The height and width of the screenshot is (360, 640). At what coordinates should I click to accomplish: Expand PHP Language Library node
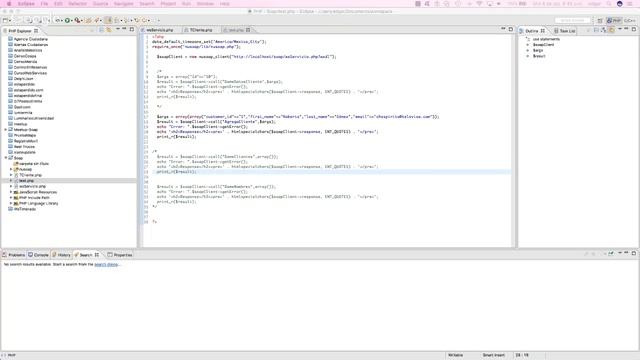(x=11, y=203)
